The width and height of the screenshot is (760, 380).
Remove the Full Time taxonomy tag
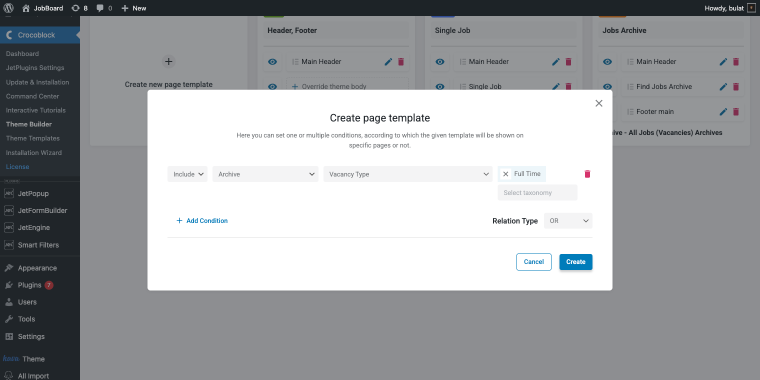point(506,174)
